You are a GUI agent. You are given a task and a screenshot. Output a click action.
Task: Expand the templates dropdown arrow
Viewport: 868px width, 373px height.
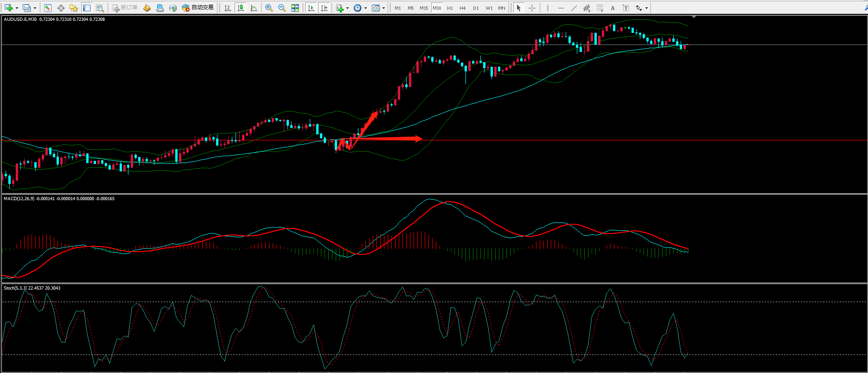pos(383,8)
